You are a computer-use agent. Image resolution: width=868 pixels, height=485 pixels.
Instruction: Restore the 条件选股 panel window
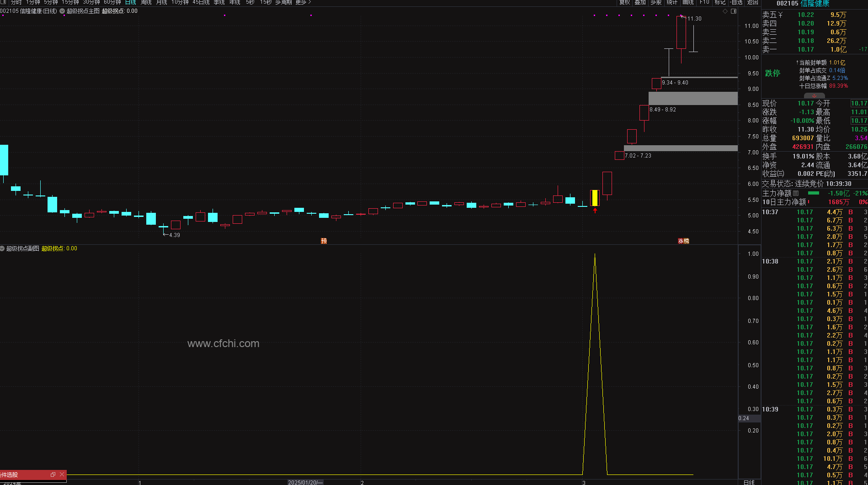pos(53,474)
